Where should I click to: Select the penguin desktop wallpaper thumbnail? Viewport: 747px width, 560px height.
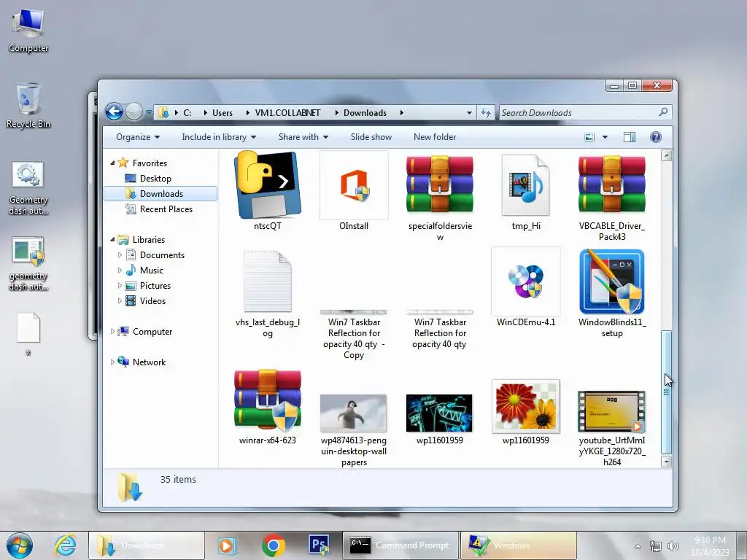click(x=354, y=413)
